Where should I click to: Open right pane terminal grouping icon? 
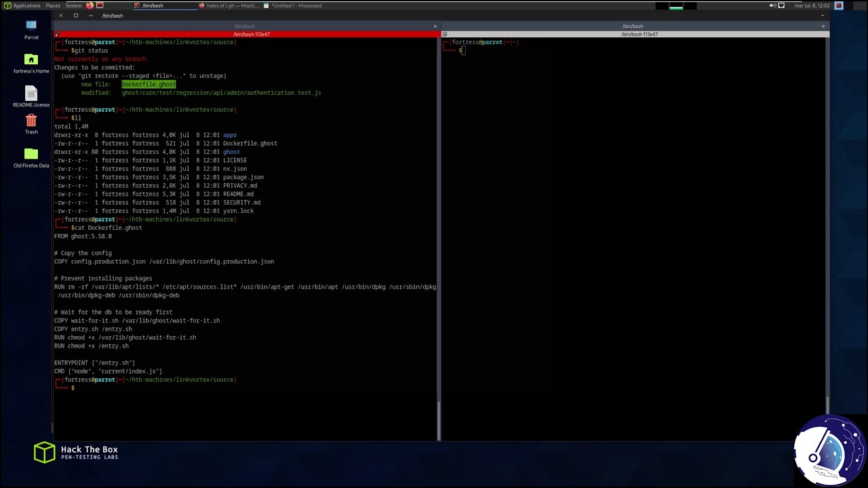click(x=445, y=35)
